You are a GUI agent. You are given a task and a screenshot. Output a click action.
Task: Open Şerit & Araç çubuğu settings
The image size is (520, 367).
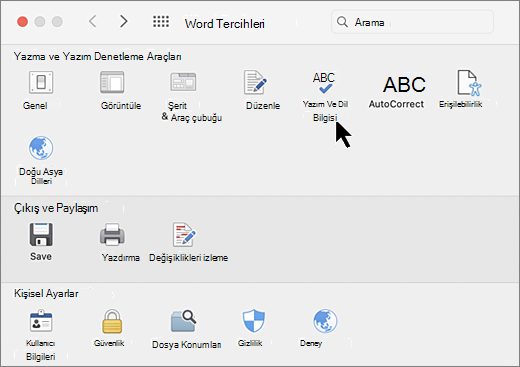(x=183, y=82)
